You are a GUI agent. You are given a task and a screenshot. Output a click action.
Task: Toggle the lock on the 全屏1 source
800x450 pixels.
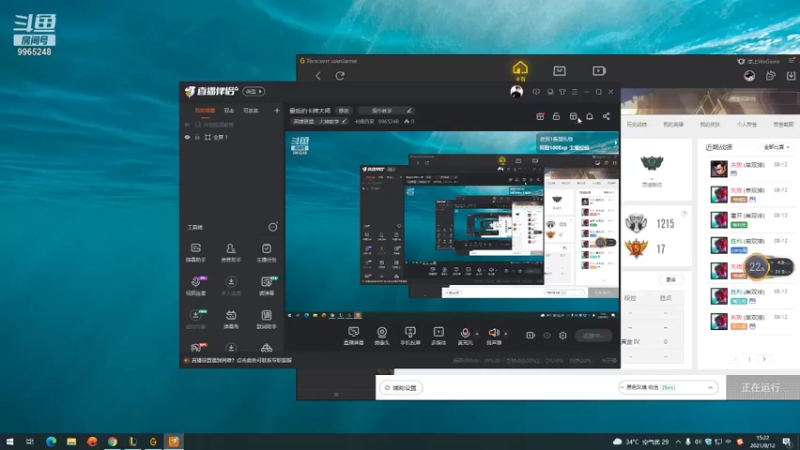pyautogui.click(x=197, y=137)
